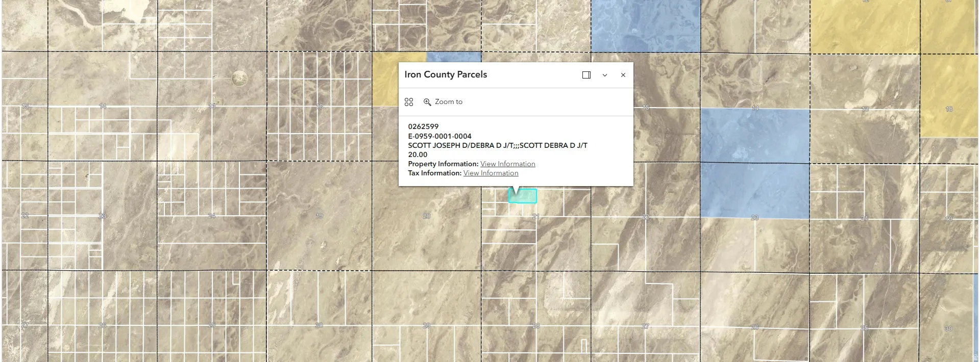Dock the Iron County Parcels popup
Viewport: 980px width, 362px height.
coord(586,75)
